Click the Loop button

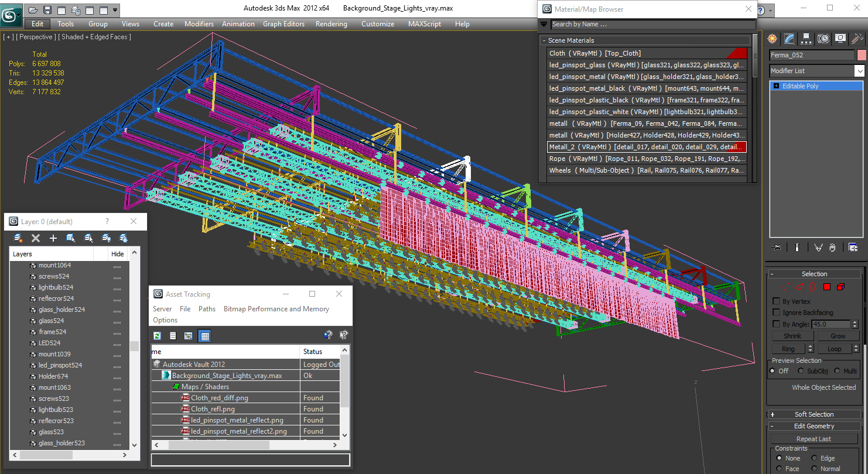(x=834, y=349)
